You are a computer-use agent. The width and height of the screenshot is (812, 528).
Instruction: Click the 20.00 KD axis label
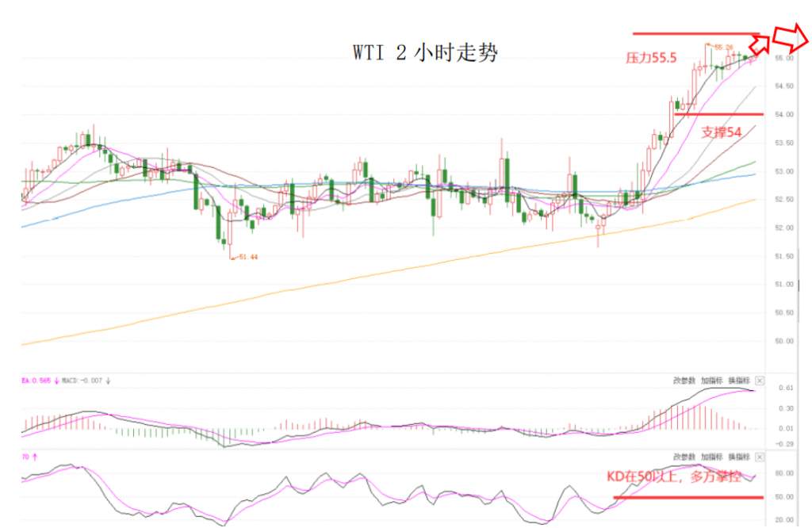(x=784, y=520)
